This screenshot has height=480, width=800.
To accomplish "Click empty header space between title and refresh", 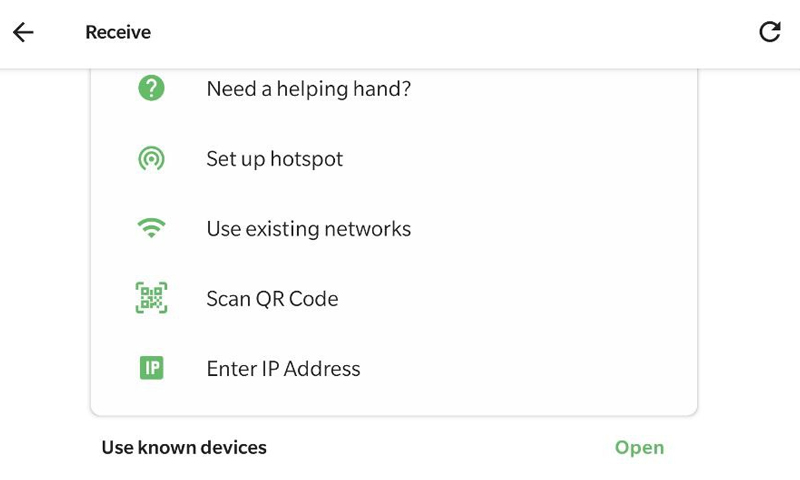I will click(450, 32).
